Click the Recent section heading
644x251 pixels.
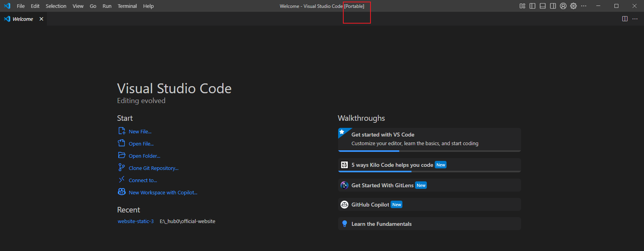click(x=128, y=210)
